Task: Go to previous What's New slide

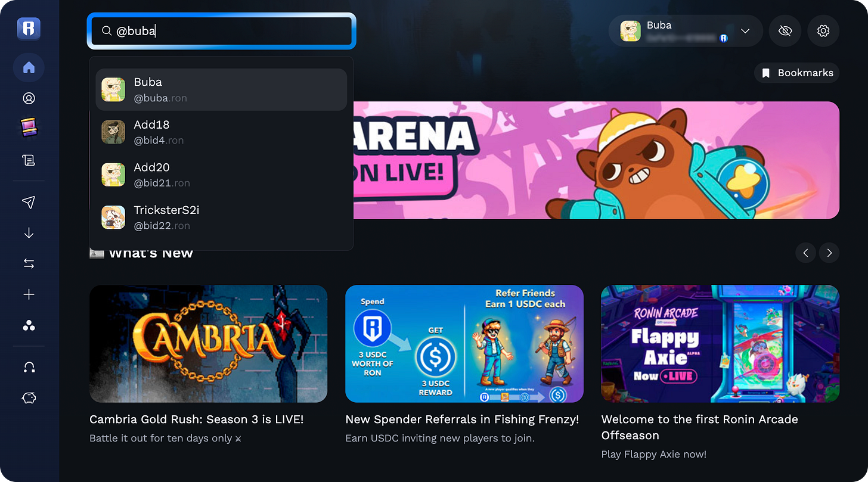Action: pos(805,253)
